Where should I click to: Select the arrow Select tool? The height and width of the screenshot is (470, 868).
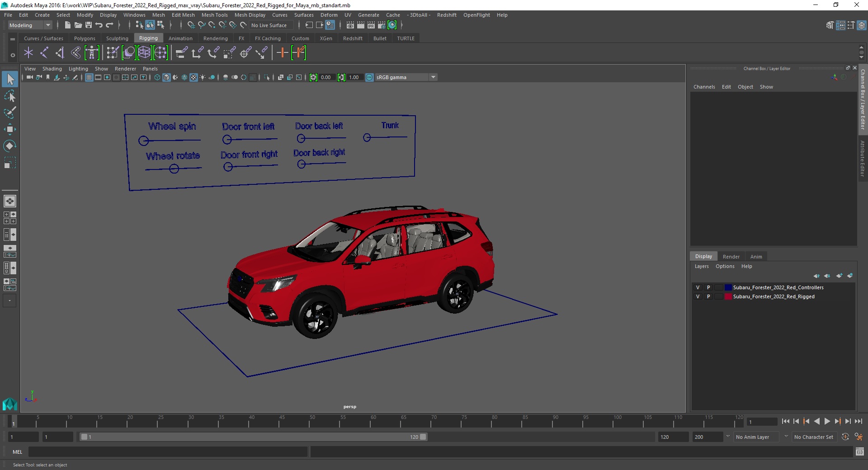(x=10, y=80)
